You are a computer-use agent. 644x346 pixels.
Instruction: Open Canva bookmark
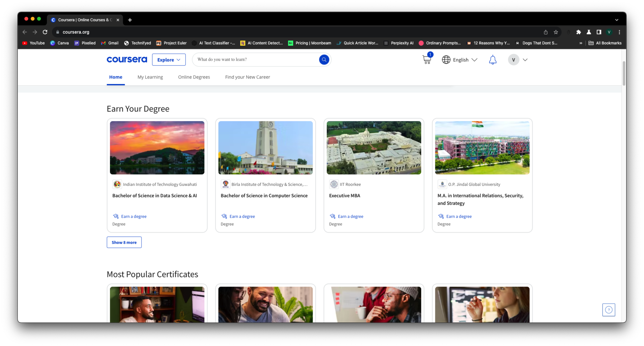59,43
